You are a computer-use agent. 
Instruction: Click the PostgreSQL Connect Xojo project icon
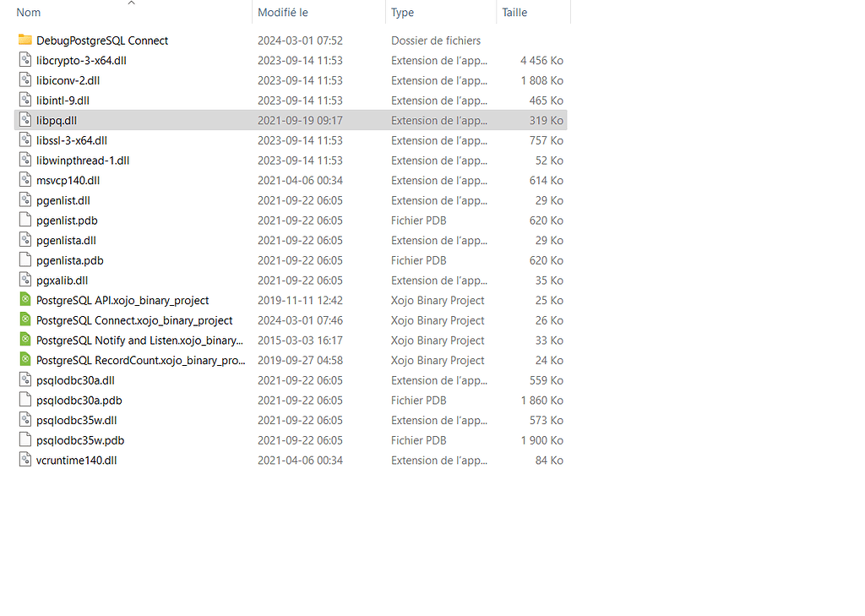click(24, 320)
